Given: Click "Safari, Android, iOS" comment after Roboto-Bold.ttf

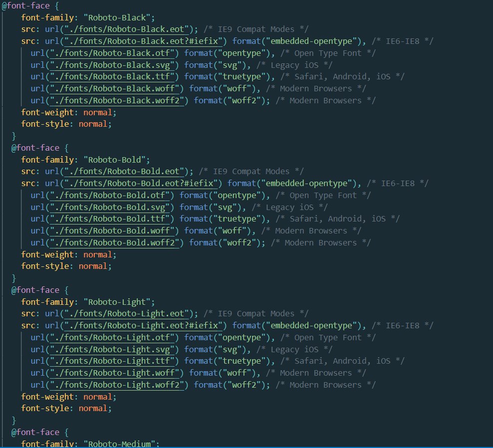Looking at the screenshot, I should 338,219.
